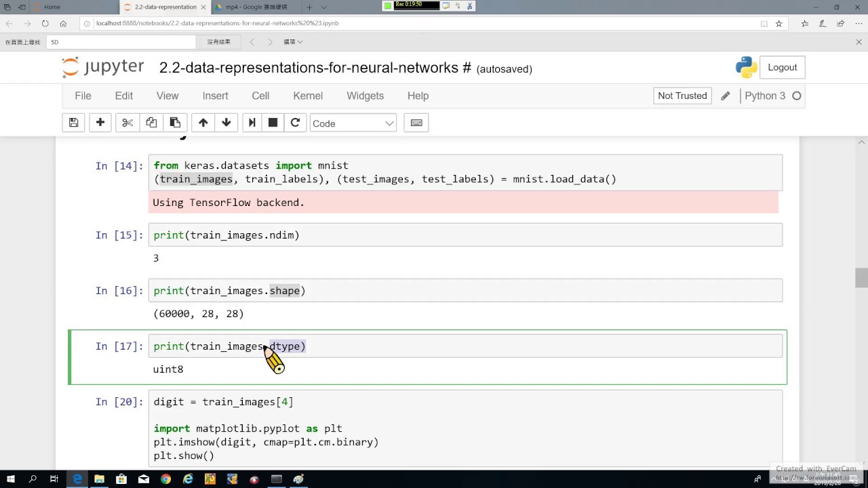This screenshot has width=868, height=488.
Task: Open the Insert menu
Action: click(215, 96)
